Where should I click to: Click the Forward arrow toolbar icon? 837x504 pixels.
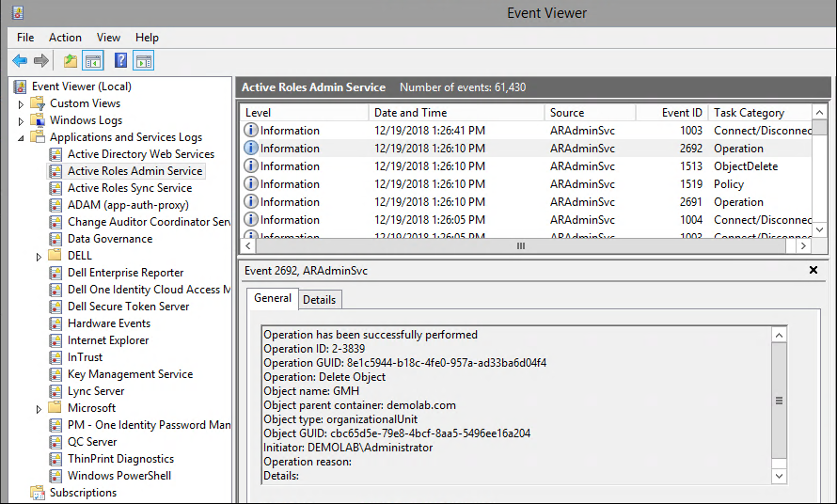(41, 61)
